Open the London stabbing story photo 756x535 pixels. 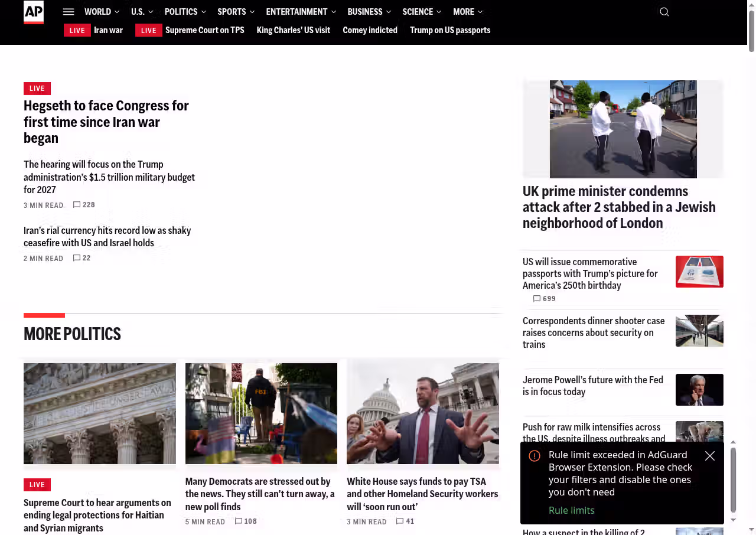623,129
